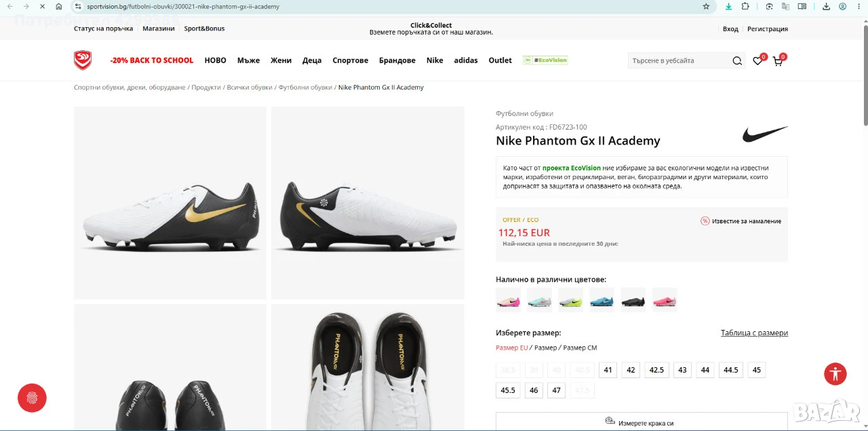Open the browser downloads icon
This screenshot has width=868, height=431.
coord(827,7)
